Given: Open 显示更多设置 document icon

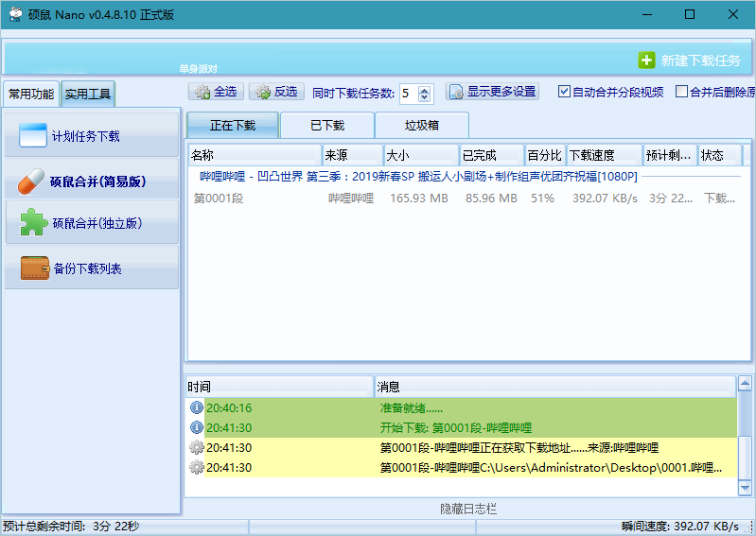Looking at the screenshot, I should pos(456,92).
